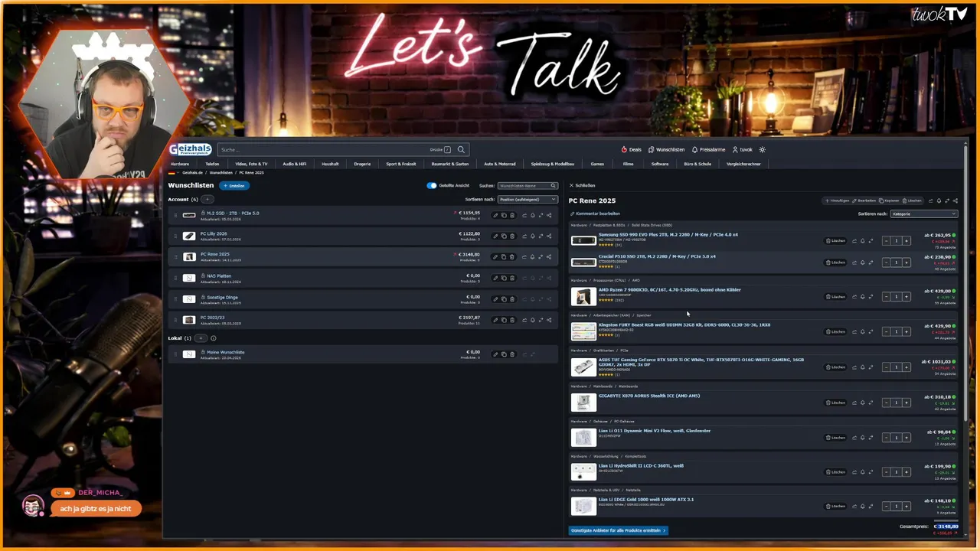Screen dimensions: 980x551
Task: Open Video, Foto & TV category
Action: tap(251, 164)
